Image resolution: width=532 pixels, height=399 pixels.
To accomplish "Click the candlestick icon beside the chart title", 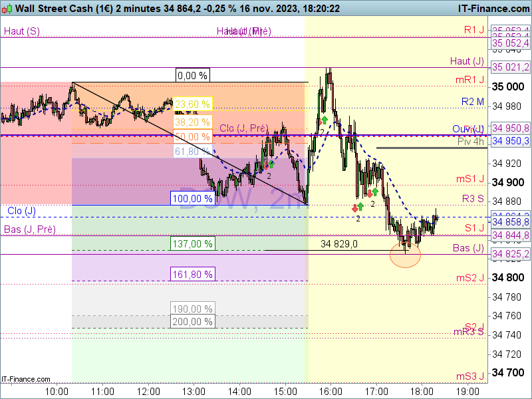I will tap(7, 8).
